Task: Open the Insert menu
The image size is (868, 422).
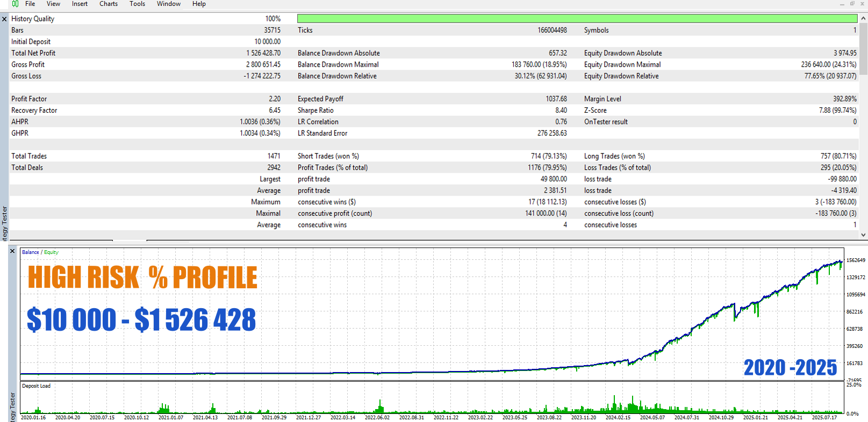Action: click(80, 4)
